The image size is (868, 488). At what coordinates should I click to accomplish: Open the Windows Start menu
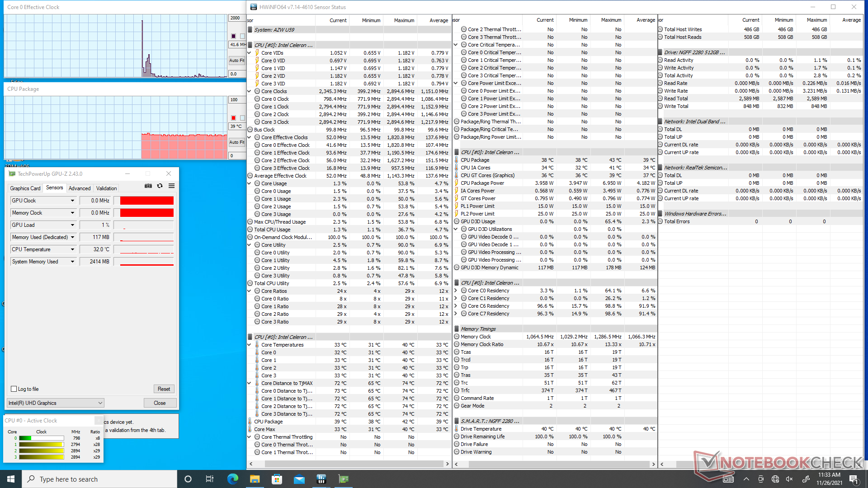pyautogui.click(x=11, y=479)
